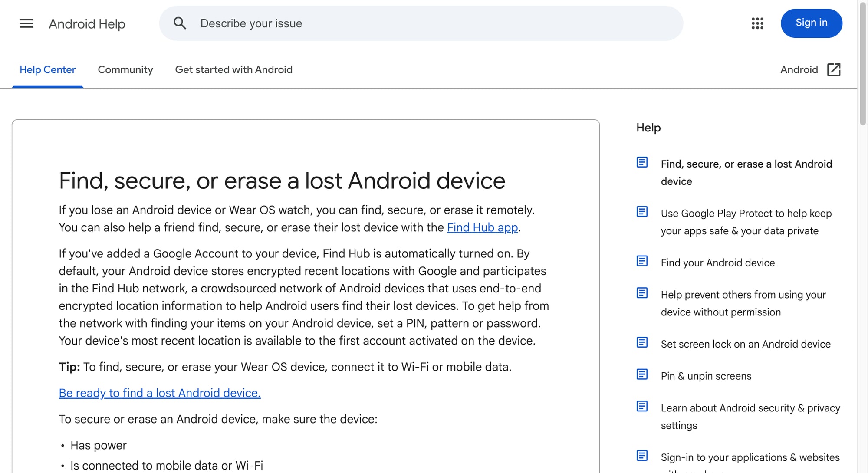This screenshot has height=473, width=868.
Task: Click 'Is connected to mobile data or Wi-Fi' text
Action: [167, 466]
